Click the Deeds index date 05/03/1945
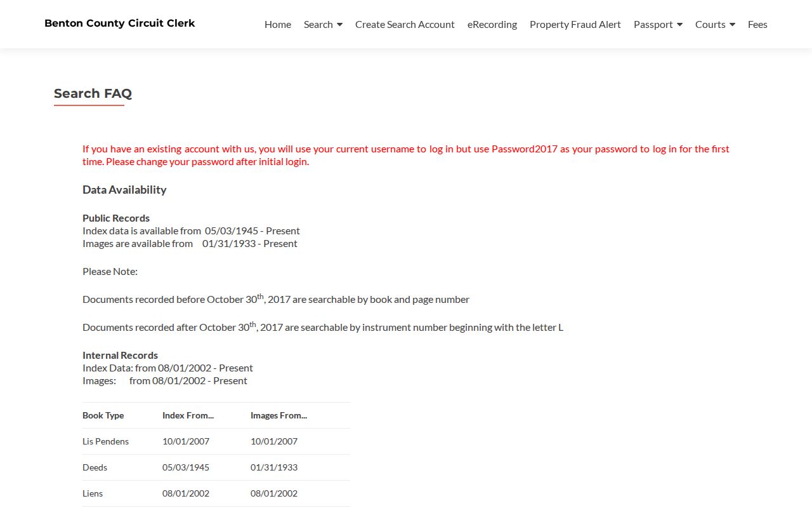Image resolution: width=812 pixels, height=508 pixels. 186,467
